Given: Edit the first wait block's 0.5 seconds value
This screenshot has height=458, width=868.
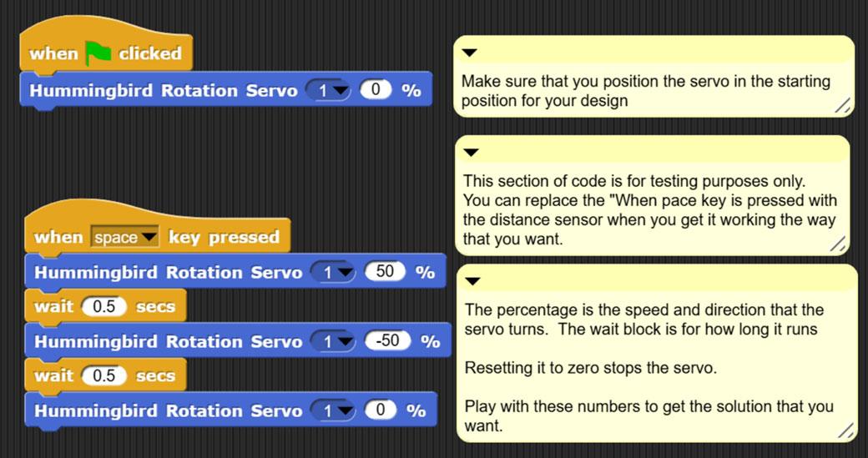Looking at the screenshot, I should click(103, 307).
